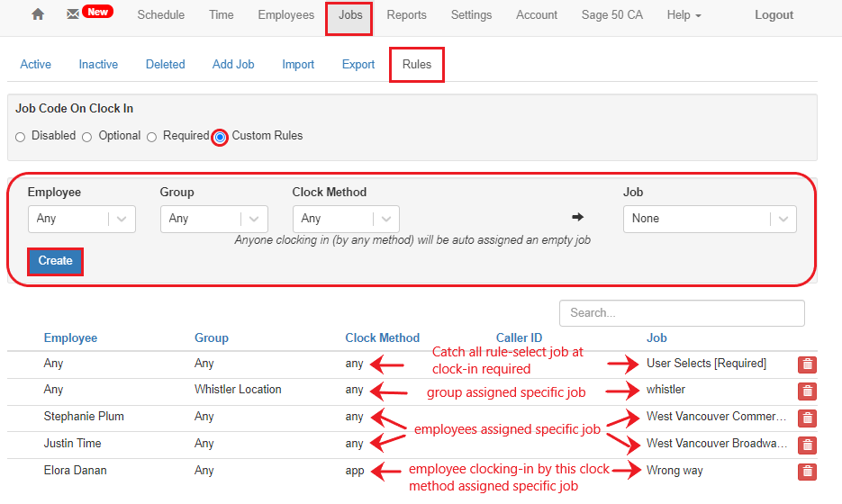Open the Group dropdown

point(213,219)
